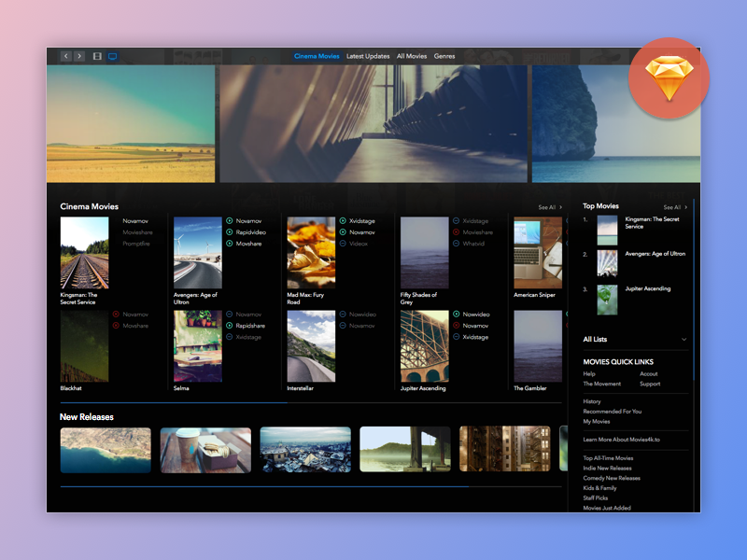Open the Interstellar movie poster
Viewport: 747px width, 560px height.
(311, 346)
